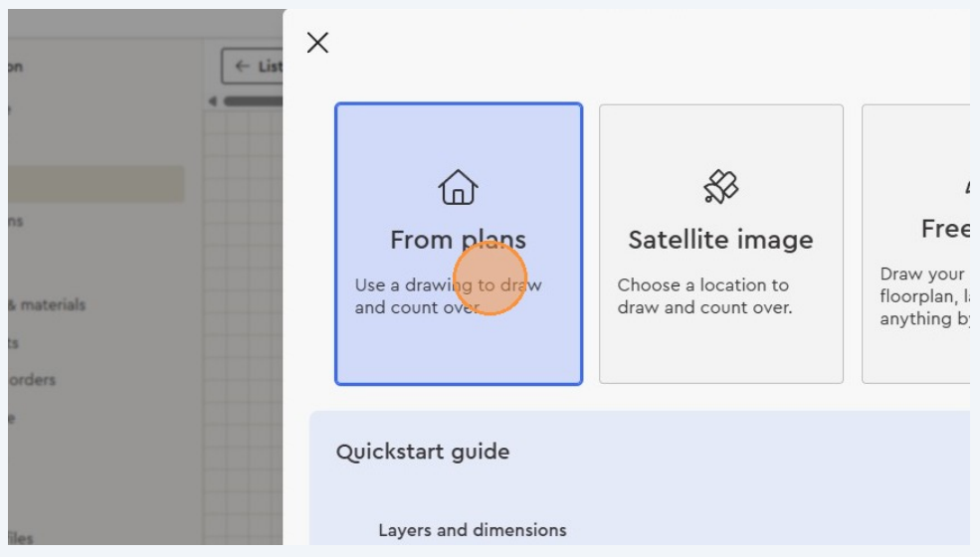Click the Quickstart guide heading
980x557 pixels.
(423, 452)
